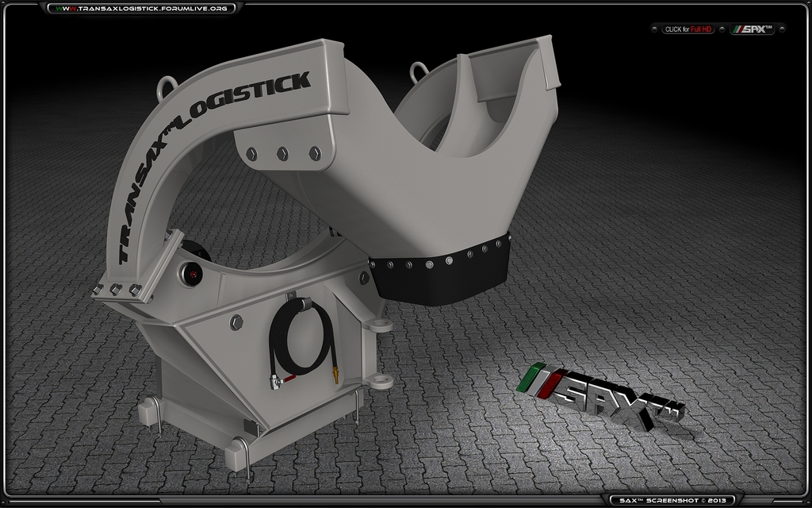
Task: Click the rivet between Full HD and SAX
Action: [722, 29]
